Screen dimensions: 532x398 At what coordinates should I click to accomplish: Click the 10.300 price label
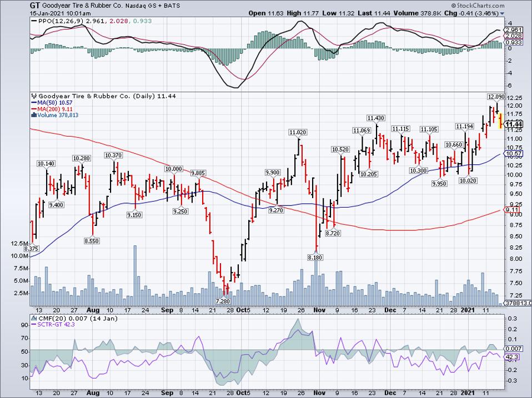click(x=418, y=170)
